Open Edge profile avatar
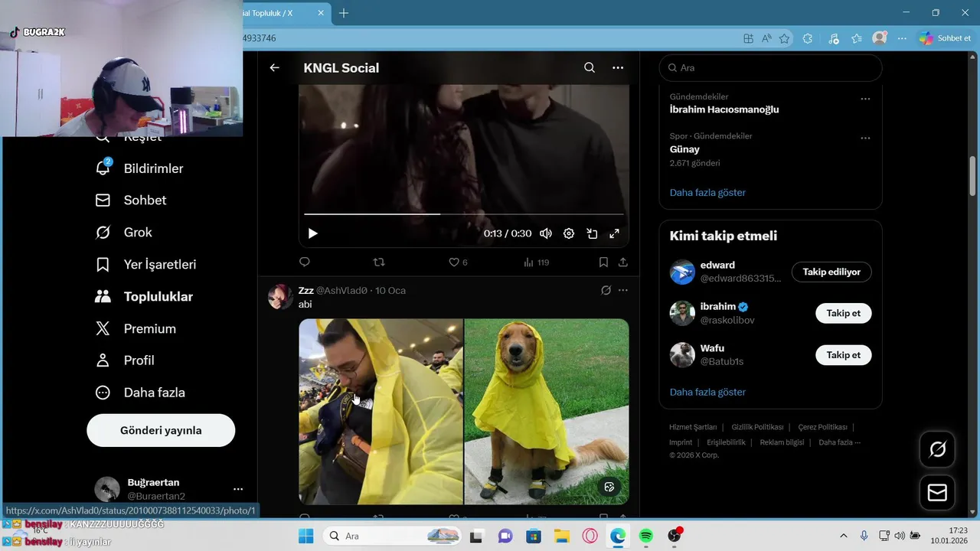Image resolution: width=980 pixels, height=551 pixels. click(880, 38)
